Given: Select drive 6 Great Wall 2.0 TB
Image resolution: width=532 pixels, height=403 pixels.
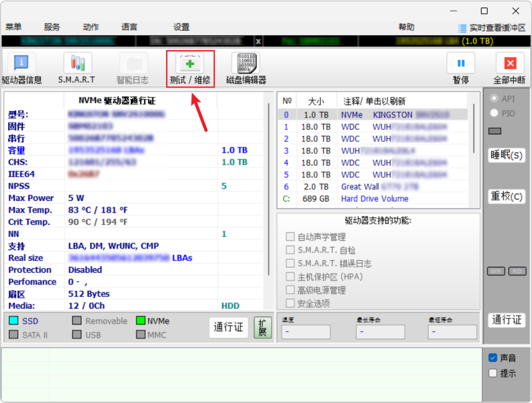Looking at the screenshot, I should coord(372,187).
